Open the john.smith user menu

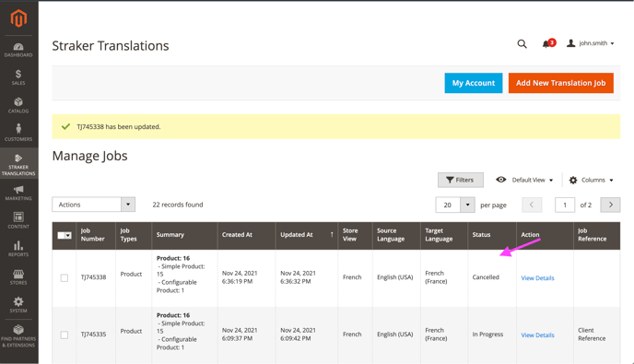click(x=591, y=43)
